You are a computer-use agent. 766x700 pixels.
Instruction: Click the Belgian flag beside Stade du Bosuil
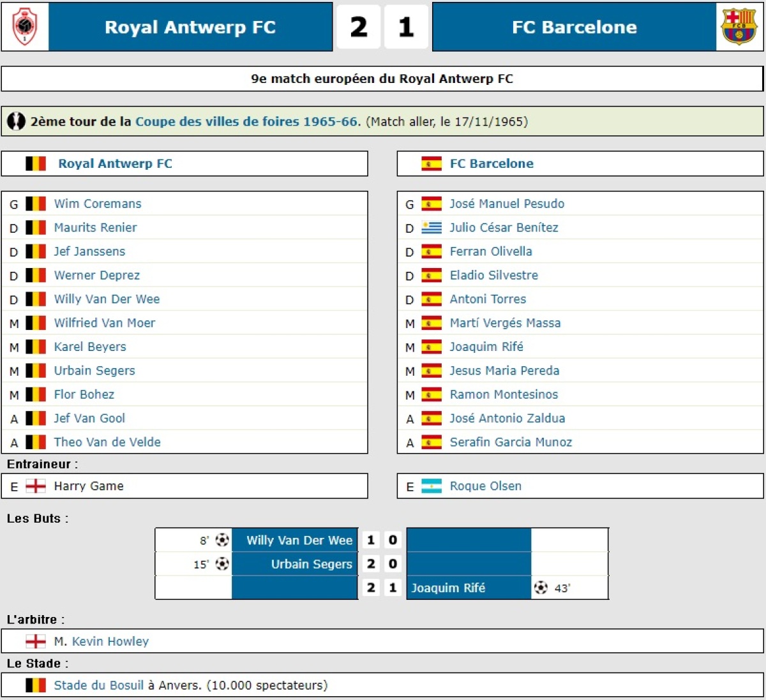(x=36, y=685)
